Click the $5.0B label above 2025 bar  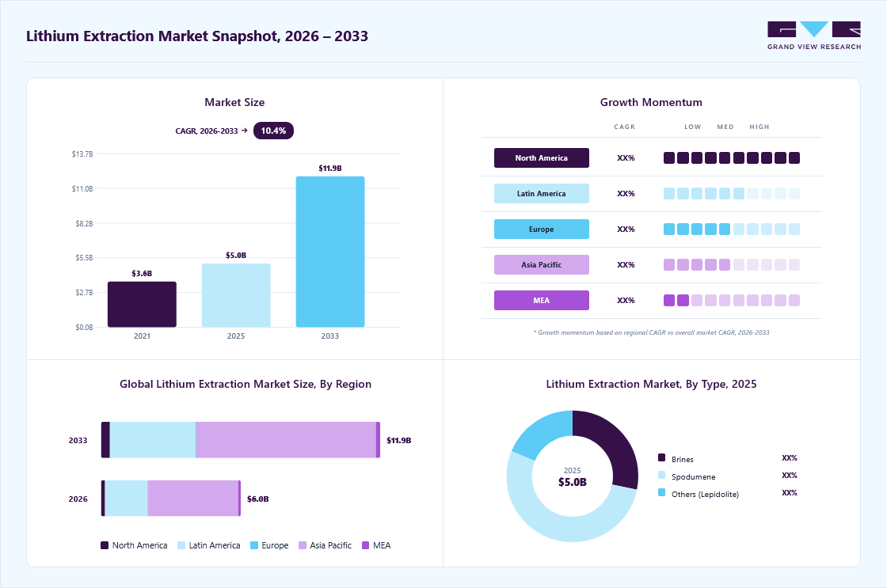(236, 256)
